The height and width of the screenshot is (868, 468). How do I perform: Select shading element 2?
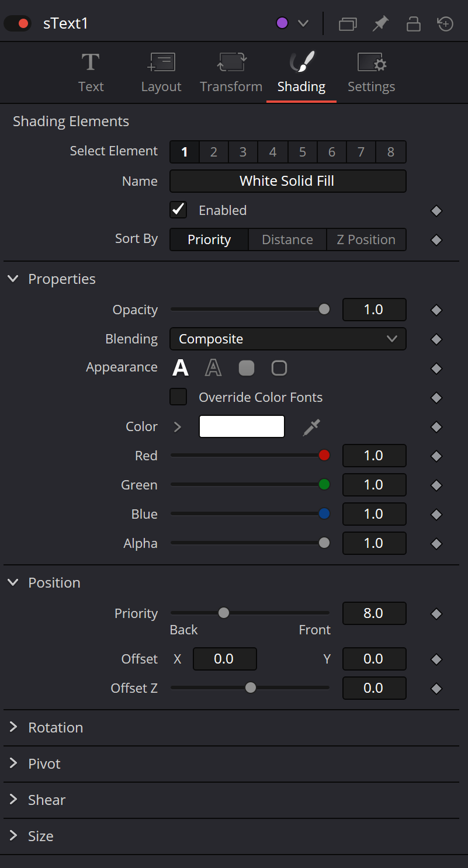pos(214,152)
